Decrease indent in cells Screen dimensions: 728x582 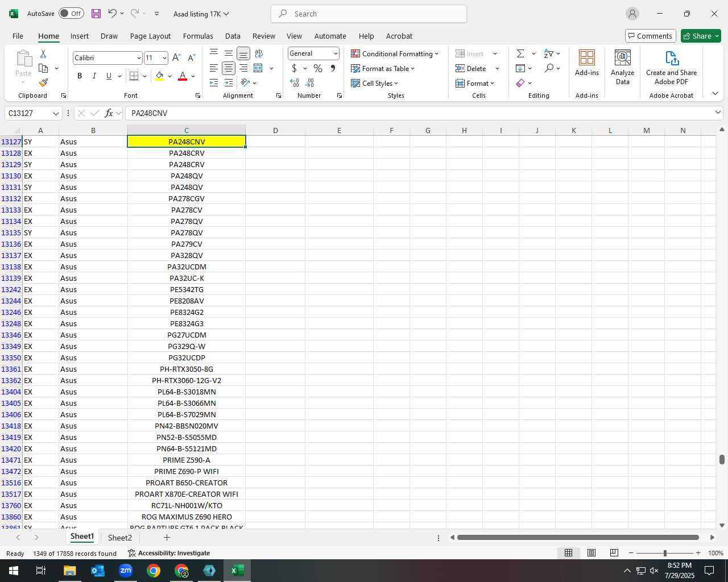[x=214, y=83]
